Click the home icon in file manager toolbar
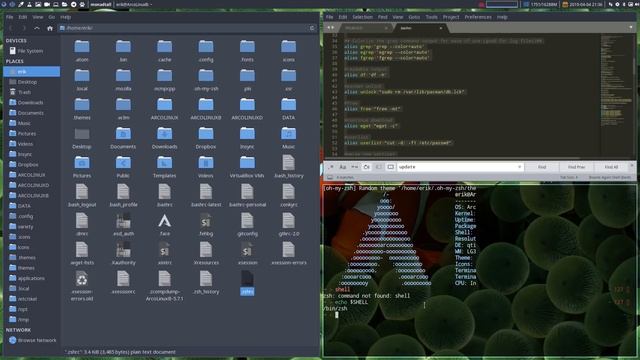The height and width of the screenshot is (360, 640). [50, 28]
